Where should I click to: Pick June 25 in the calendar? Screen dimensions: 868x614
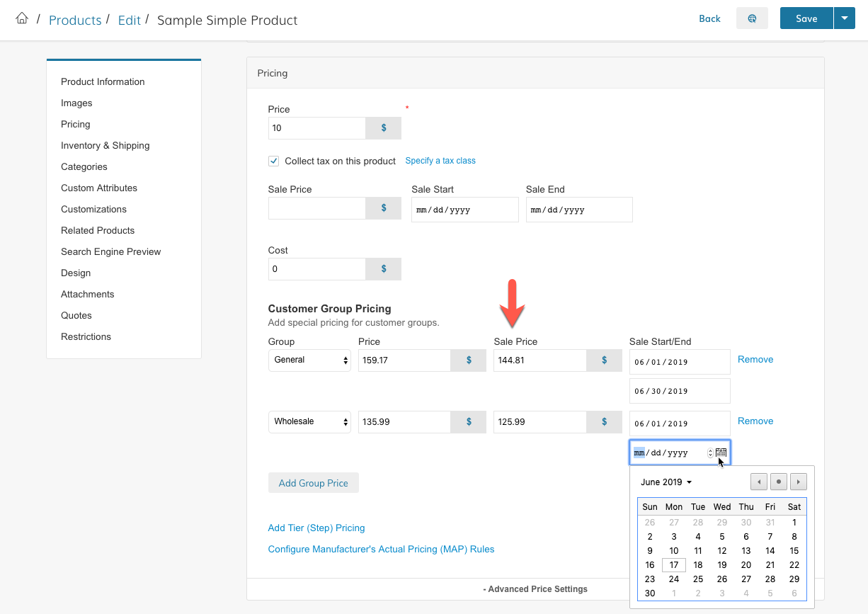(698, 579)
